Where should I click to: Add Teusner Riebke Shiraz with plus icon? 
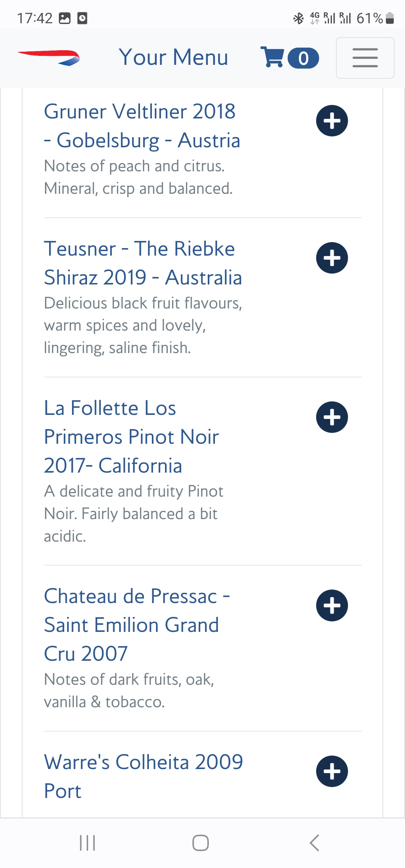pos(332,258)
